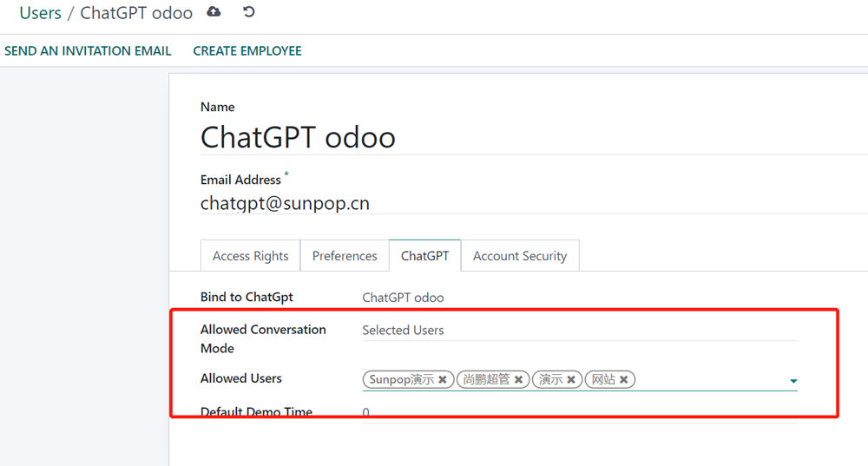The image size is (868, 466).
Task: Open the Allowed Conversation Mode selection
Action: click(x=578, y=331)
